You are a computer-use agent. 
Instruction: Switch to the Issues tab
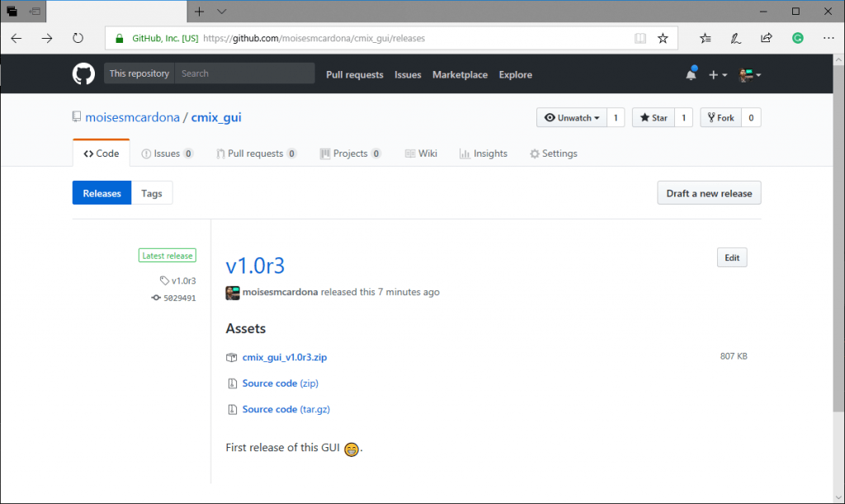pos(167,153)
